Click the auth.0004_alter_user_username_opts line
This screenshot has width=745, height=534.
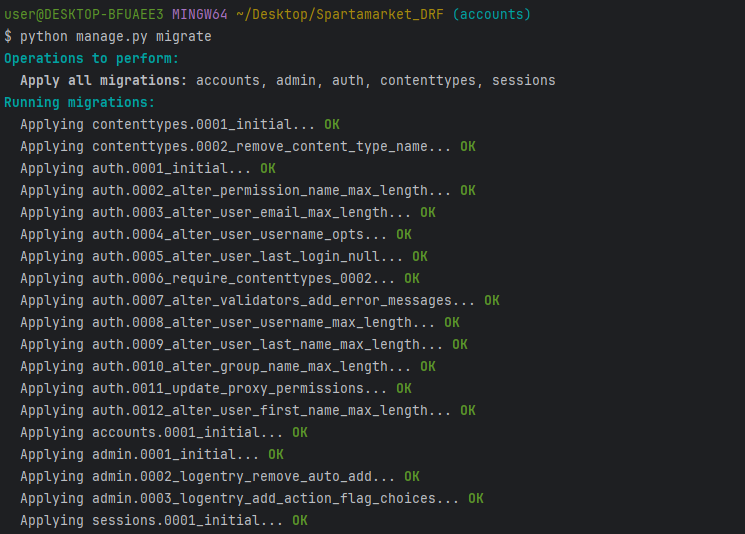[x=216, y=235]
